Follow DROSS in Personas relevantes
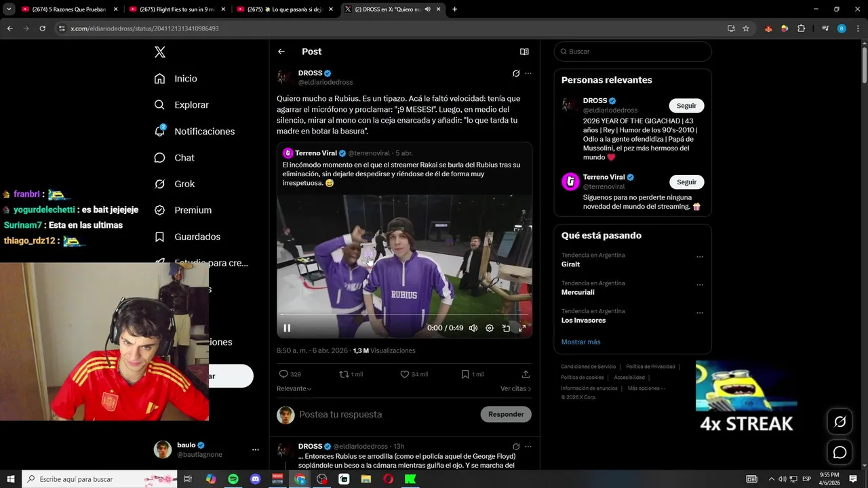 point(686,106)
